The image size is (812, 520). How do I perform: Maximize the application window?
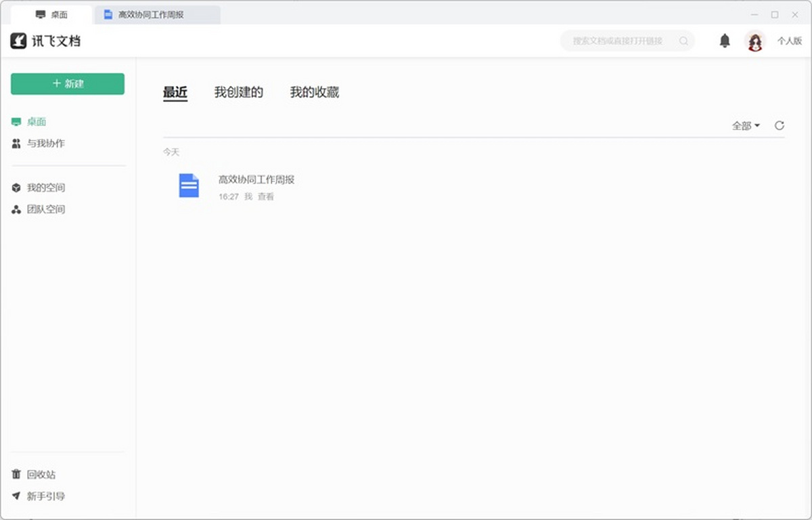[x=775, y=14]
